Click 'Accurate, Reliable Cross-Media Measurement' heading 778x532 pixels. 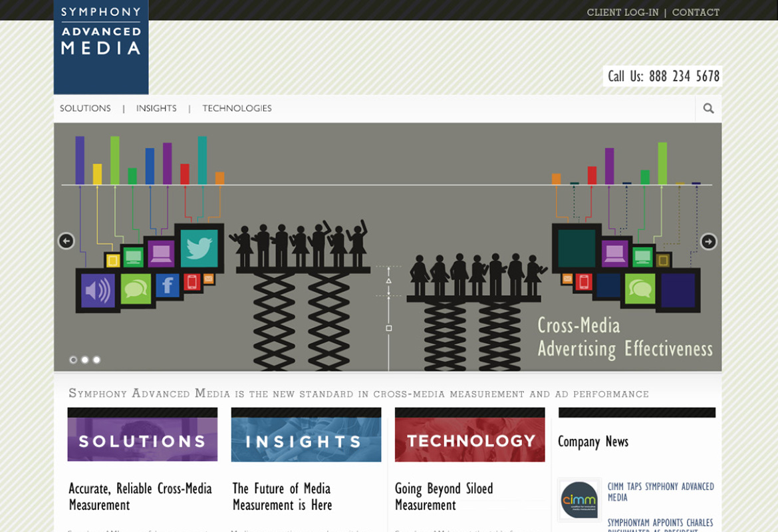[x=140, y=497]
